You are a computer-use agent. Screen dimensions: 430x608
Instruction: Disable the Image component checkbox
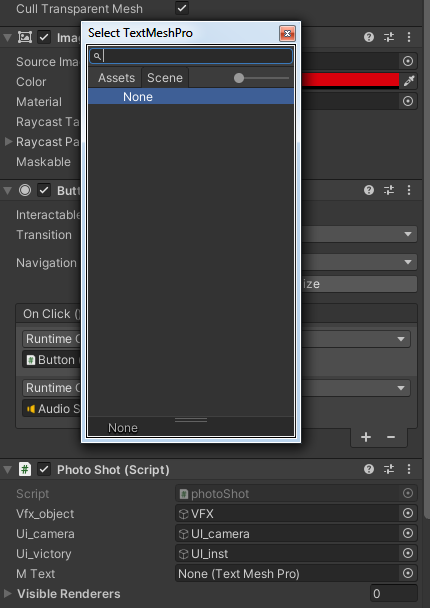[44, 37]
